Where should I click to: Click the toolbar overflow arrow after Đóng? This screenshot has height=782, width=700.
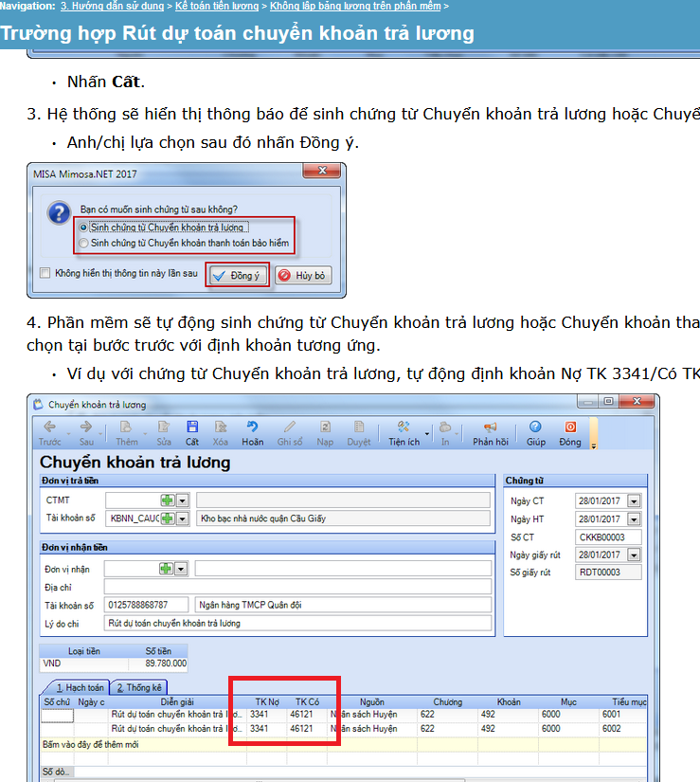click(x=593, y=446)
